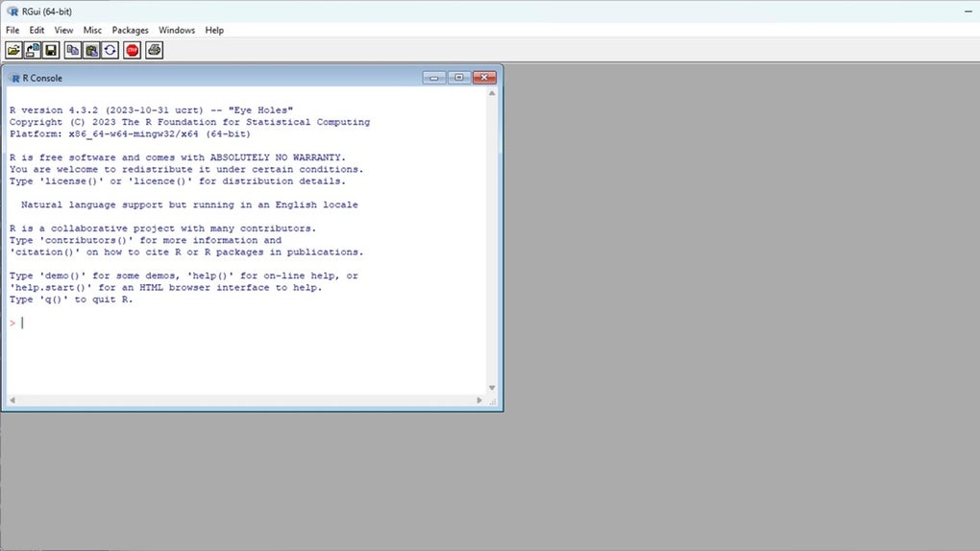Click the "Type 'q()' to quit R." line
Screen dimensions: 980x551
[x=71, y=299]
